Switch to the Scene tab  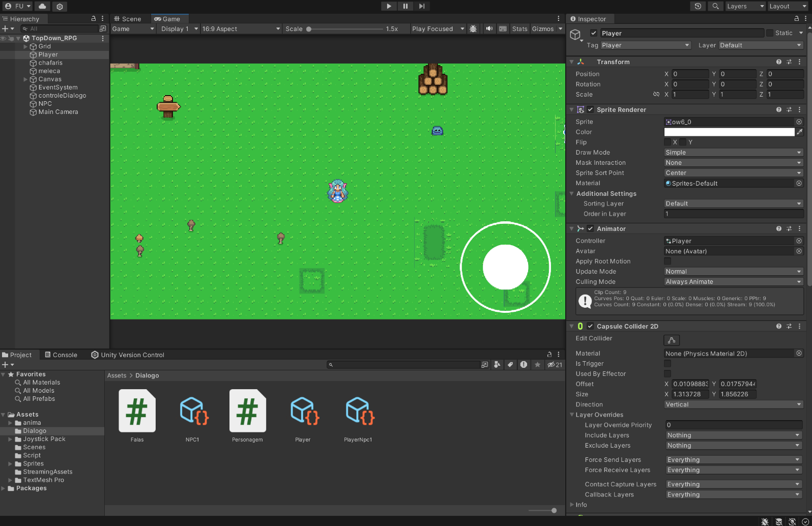pos(128,19)
